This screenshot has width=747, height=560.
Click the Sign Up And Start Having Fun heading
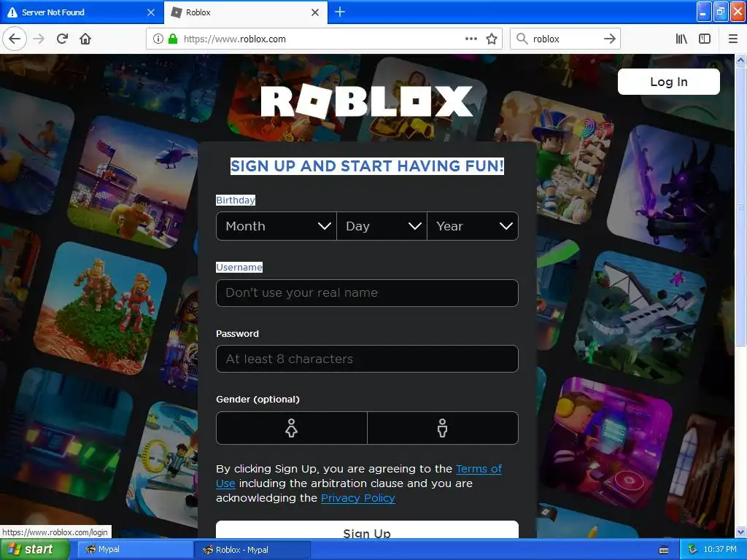(x=367, y=166)
